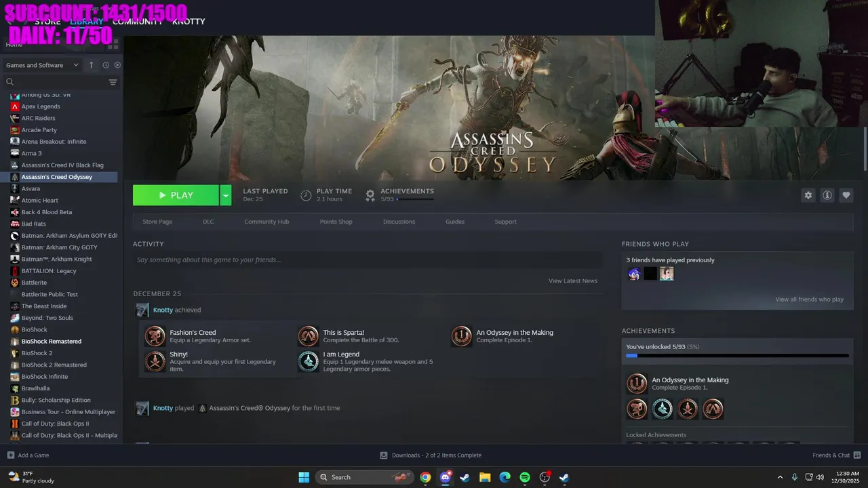Open Friends & Chat panel
The image size is (868, 488).
click(837, 455)
